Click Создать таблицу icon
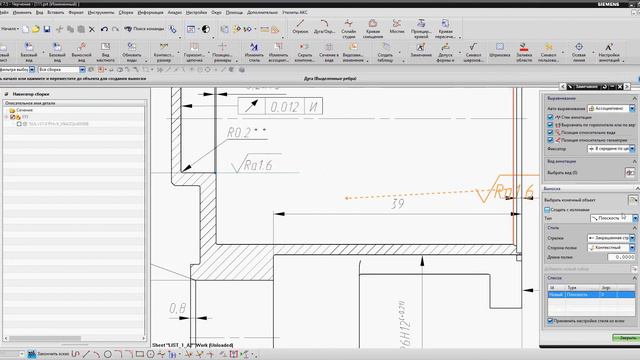Viewport: 640px width, 360px height. [x=385, y=52]
